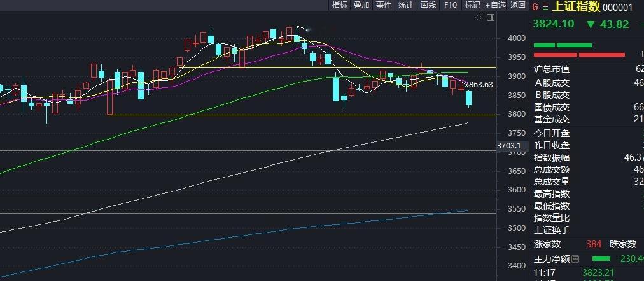Select the 昨日收盘 row label
The width and height of the screenshot is (644, 281).
coord(552,145)
